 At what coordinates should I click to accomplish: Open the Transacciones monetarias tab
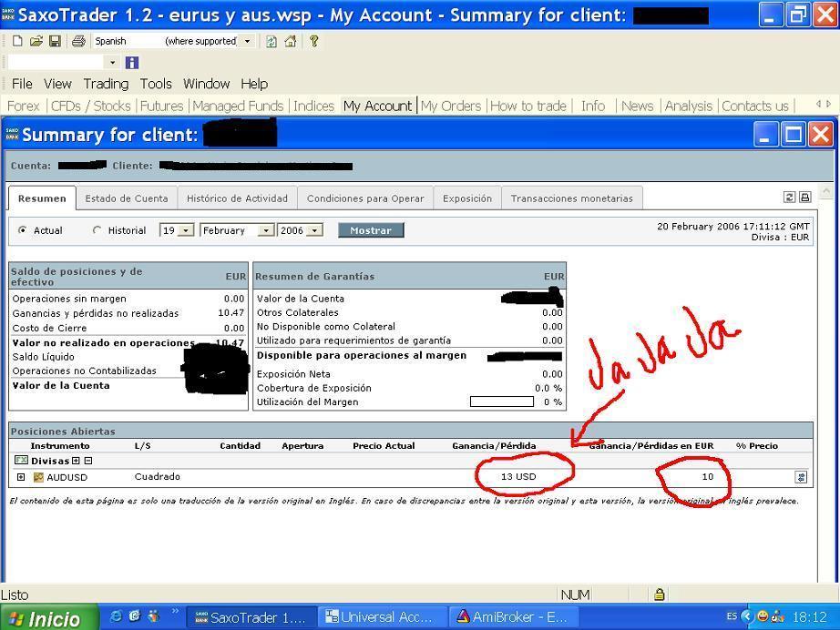(x=571, y=198)
